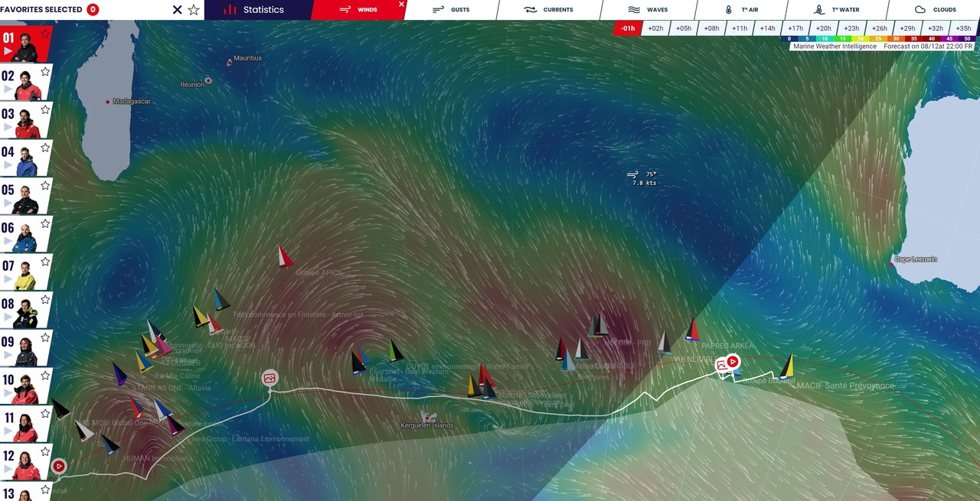980x501 pixels.
Task: Expand skipper 07 details arrow
Action: click(8, 279)
